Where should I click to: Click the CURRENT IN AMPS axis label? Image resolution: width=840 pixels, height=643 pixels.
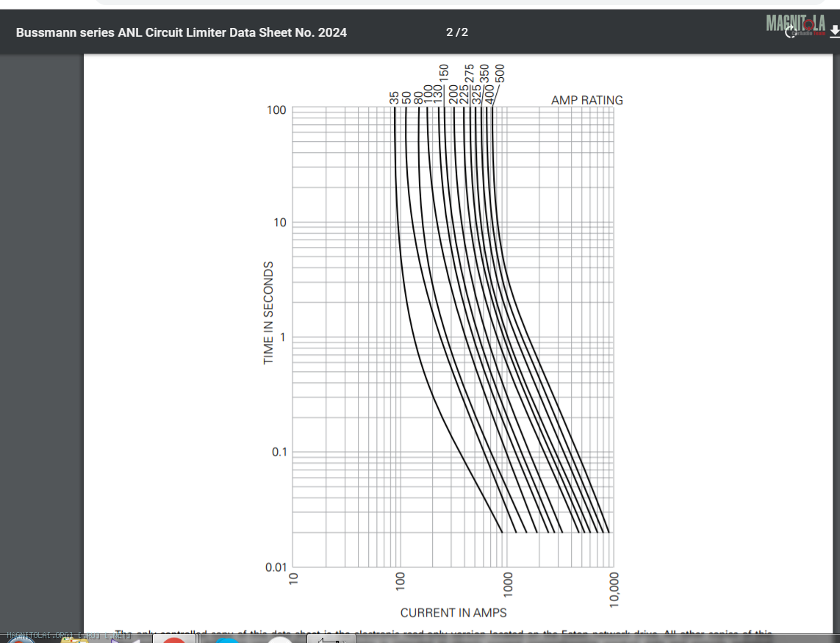tap(453, 612)
